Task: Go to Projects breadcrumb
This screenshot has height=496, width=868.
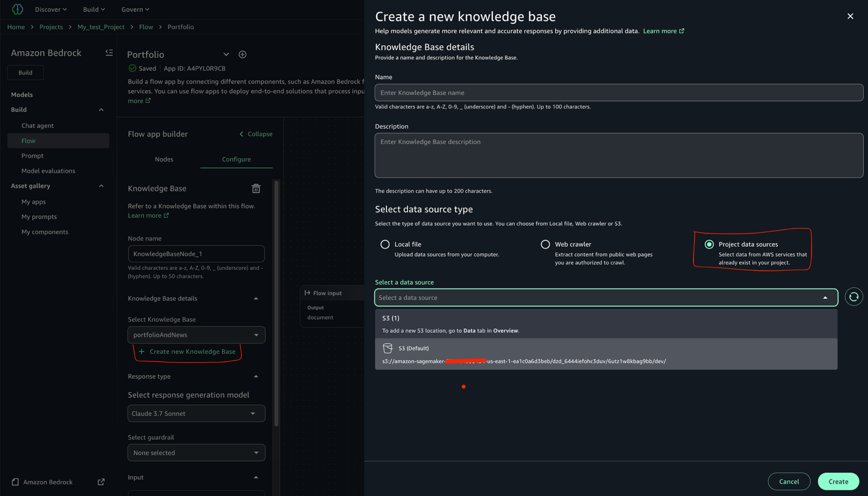Action: tap(51, 27)
